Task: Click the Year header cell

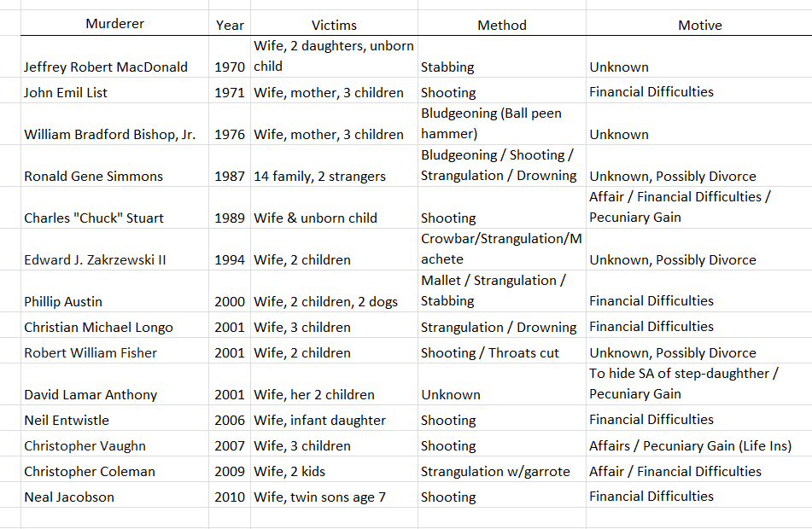Action: click(230, 26)
